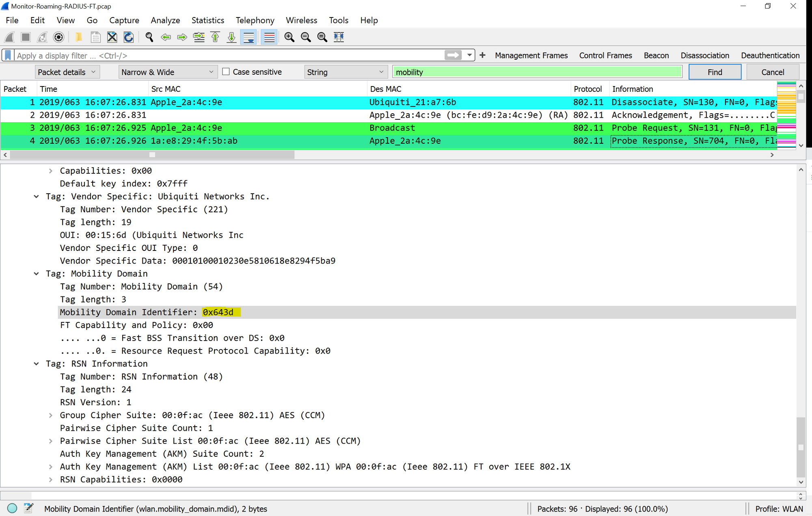Open capture options gear icon
812x516 pixels.
pos(58,37)
